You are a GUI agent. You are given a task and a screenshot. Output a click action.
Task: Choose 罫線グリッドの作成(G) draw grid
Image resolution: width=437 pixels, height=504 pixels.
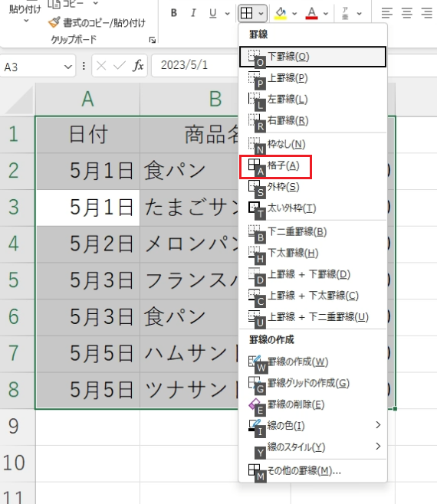(x=313, y=383)
